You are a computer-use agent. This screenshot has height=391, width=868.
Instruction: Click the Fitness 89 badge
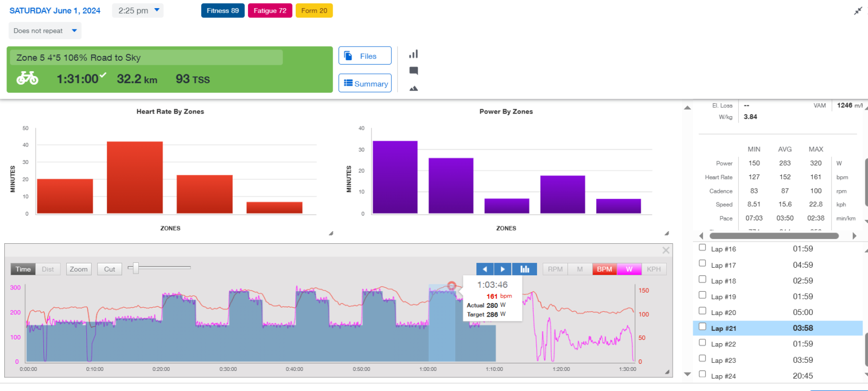(223, 10)
